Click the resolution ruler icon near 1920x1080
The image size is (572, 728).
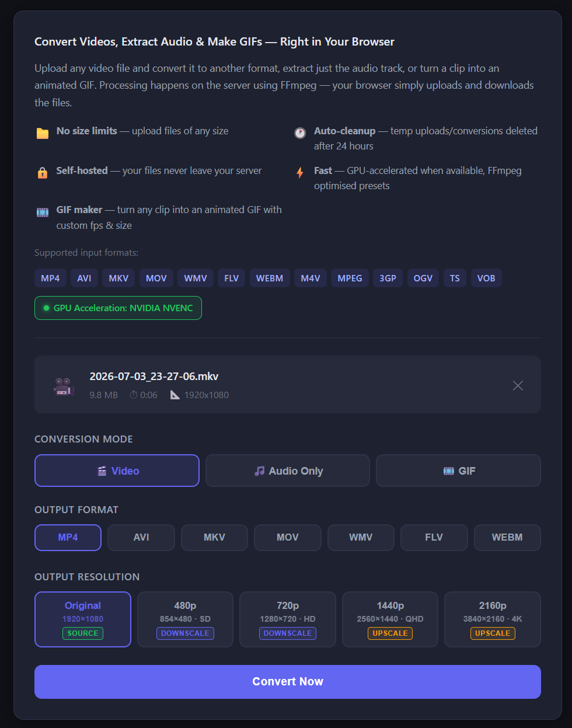coord(175,395)
